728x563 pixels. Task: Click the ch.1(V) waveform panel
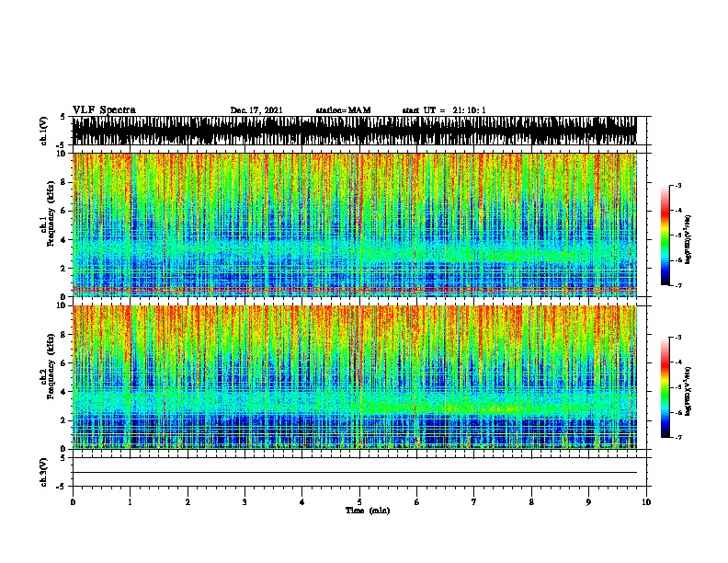pos(361,131)
